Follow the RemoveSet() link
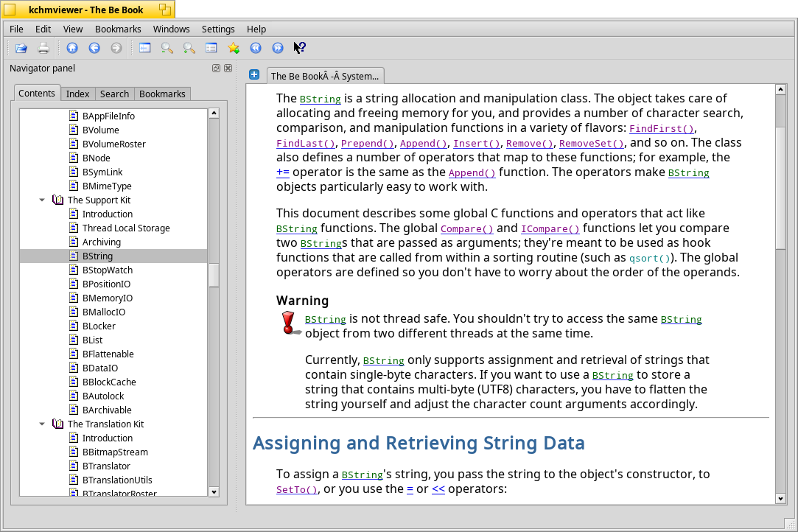798x532 pixels. pos(592,144)
